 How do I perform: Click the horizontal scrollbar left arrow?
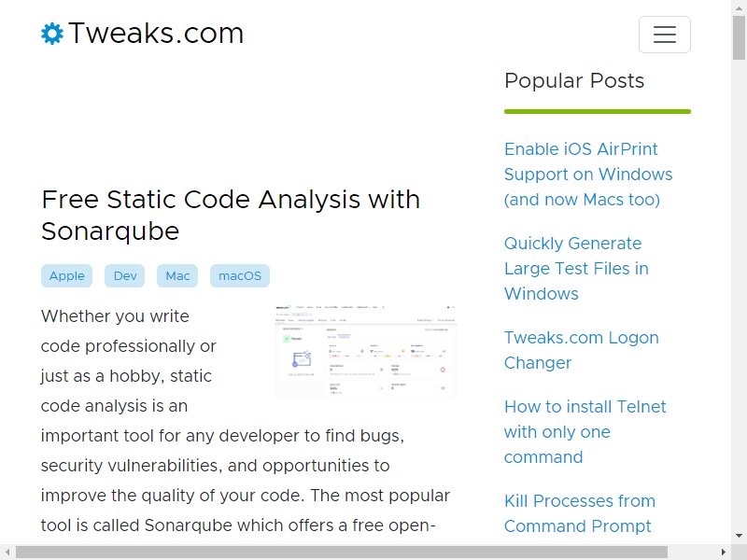(7, 553)
